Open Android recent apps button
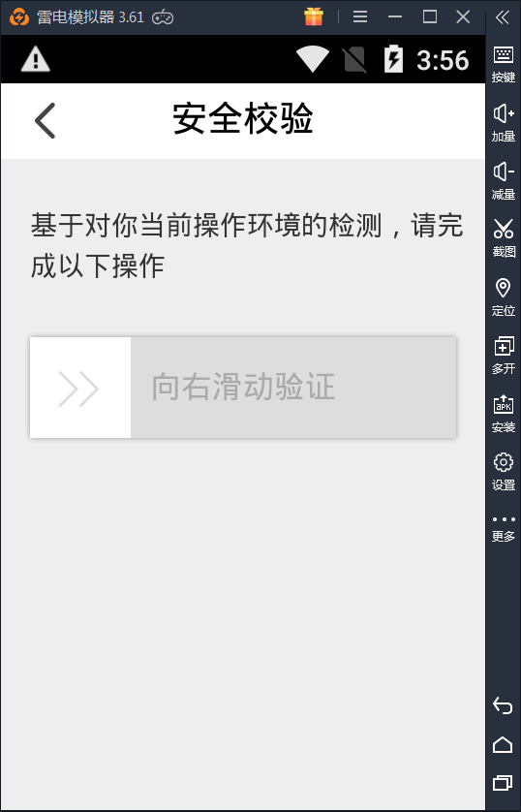This screenshot has width=521, height=812. (503, 783)
